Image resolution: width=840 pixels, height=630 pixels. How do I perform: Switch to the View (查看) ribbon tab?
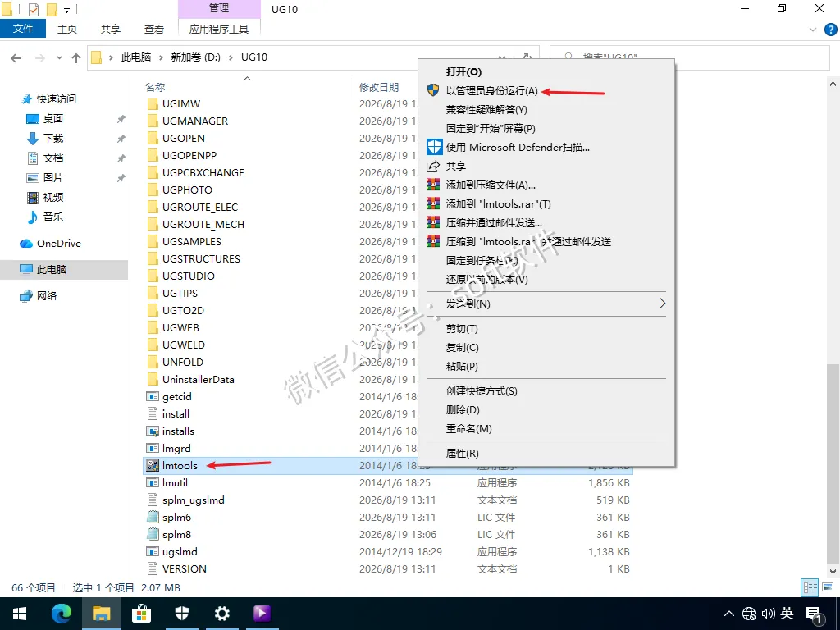point(153,29)
